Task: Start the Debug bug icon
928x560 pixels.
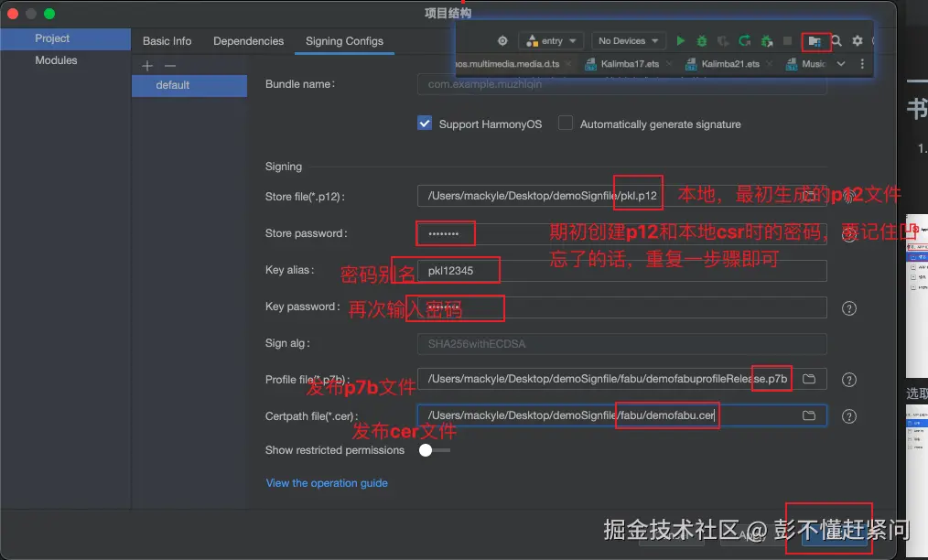Action: (x=702, y=41)
